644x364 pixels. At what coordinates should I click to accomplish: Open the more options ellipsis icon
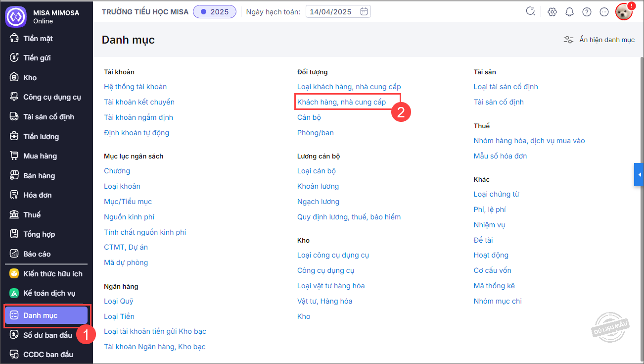click(604, 12)
